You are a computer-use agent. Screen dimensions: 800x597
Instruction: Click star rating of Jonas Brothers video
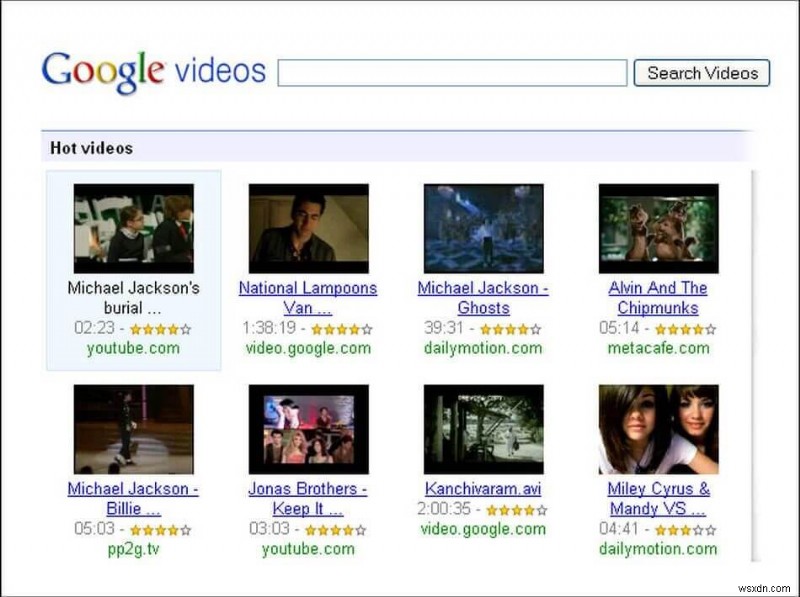[x=336, y=530]
